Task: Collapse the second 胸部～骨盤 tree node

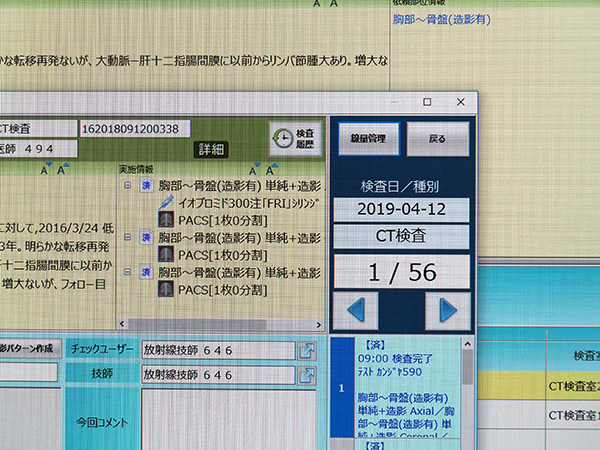Action: coord(128,238)
